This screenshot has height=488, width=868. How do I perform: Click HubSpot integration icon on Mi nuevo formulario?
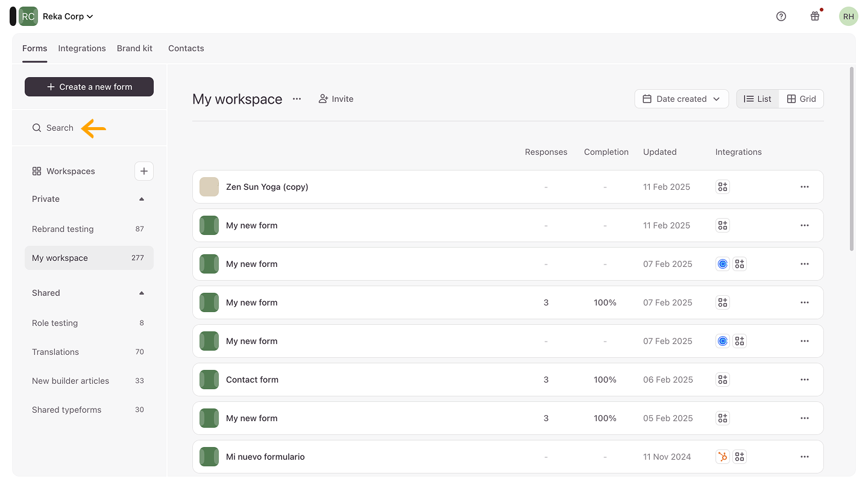click(722, 457)
